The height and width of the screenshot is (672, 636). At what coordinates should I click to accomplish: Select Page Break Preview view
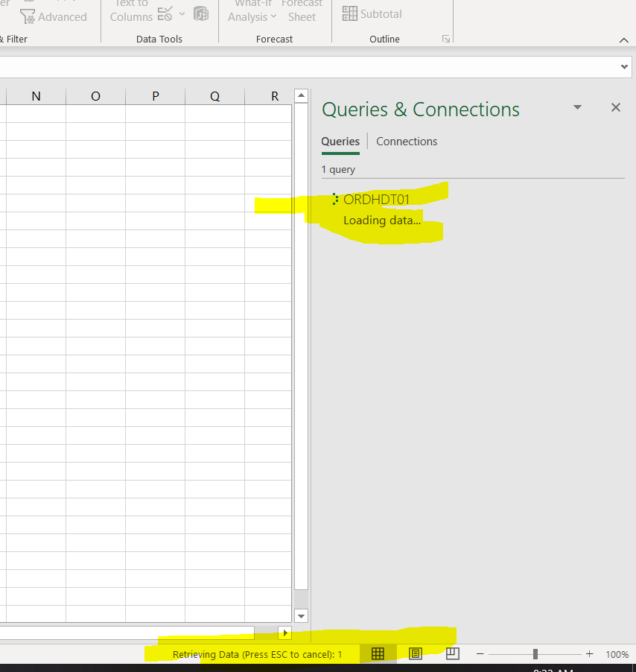coord(452,653)
